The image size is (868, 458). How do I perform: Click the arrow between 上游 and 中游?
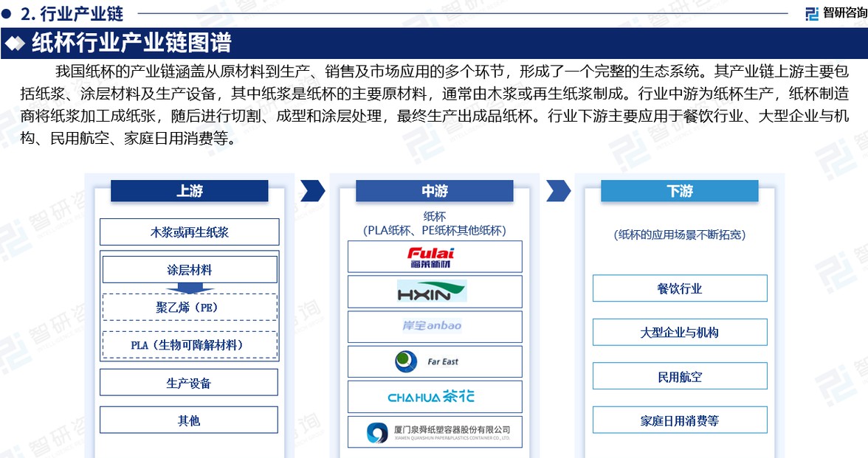click(x=313, y=191)
